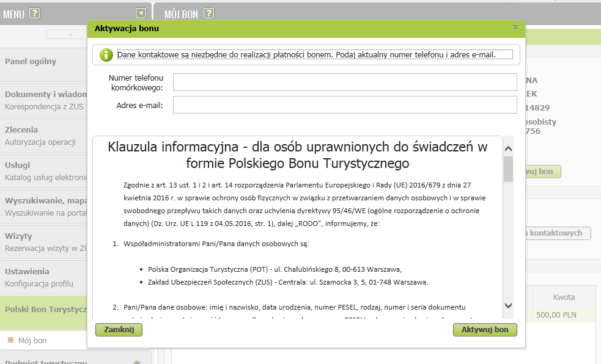This screenshot has width=601, height=364.
Task: Click the Kwota column header
Action: pos(564,297)
